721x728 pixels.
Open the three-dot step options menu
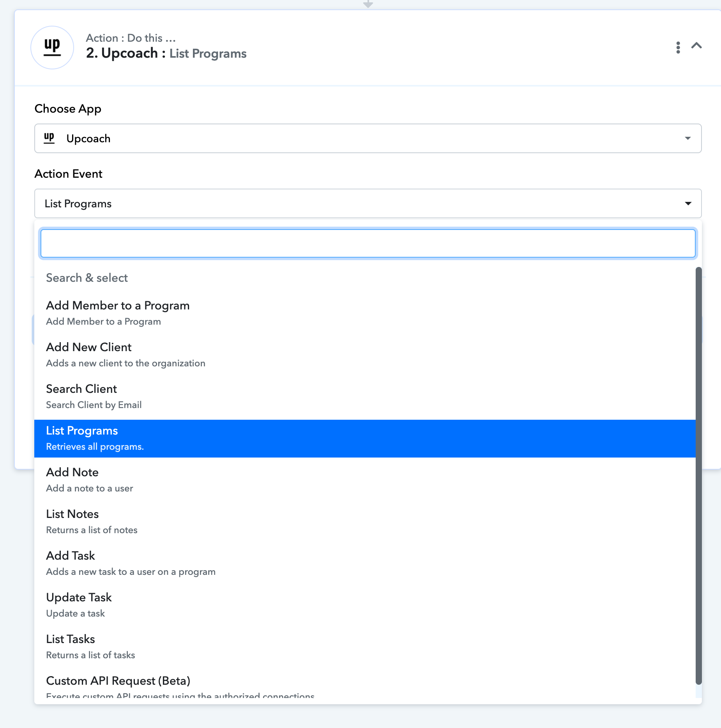(678, 47)
